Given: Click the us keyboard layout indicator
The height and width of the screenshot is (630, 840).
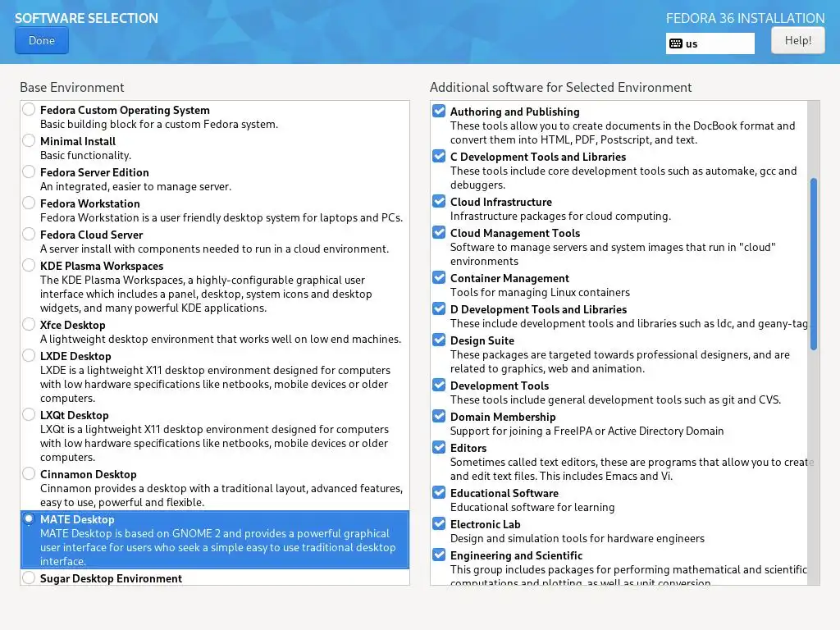Looking at the screenshot, I should coord(710,43).
